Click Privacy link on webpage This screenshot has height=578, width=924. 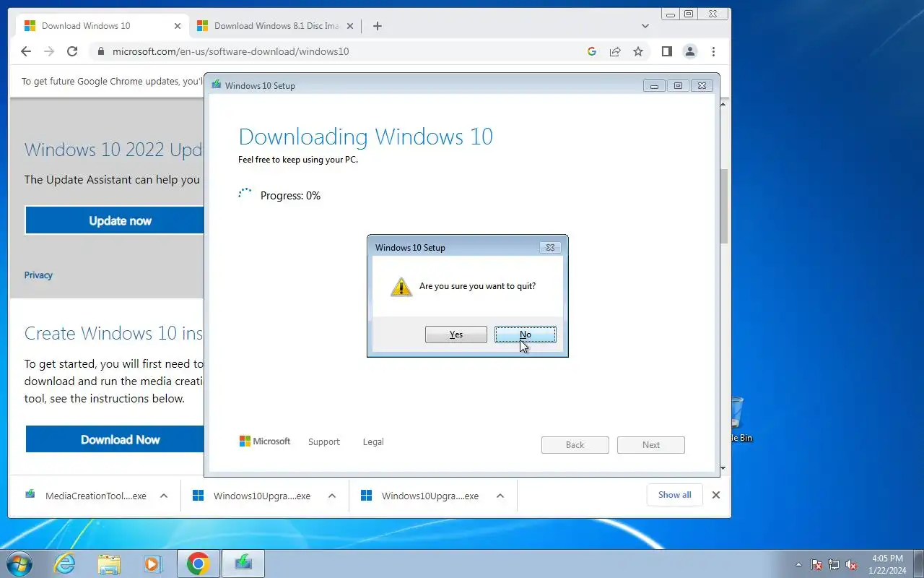click(x=38, y=275)
